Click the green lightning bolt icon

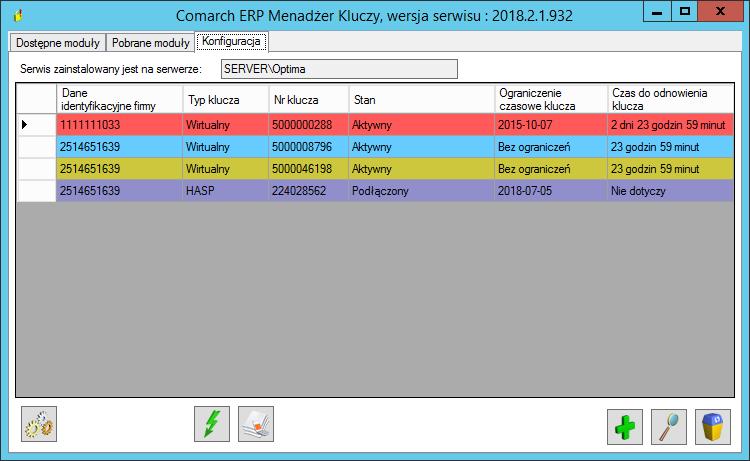(x=212, y=424)
